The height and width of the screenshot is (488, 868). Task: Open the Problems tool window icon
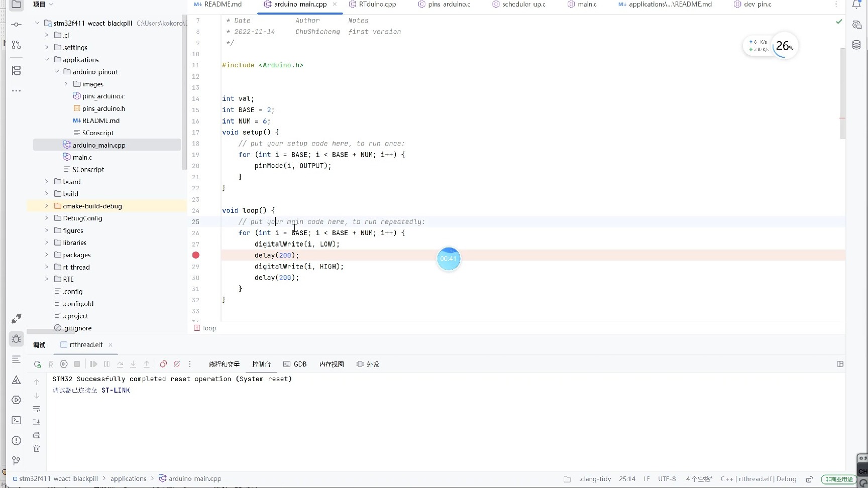click(16, 440)
